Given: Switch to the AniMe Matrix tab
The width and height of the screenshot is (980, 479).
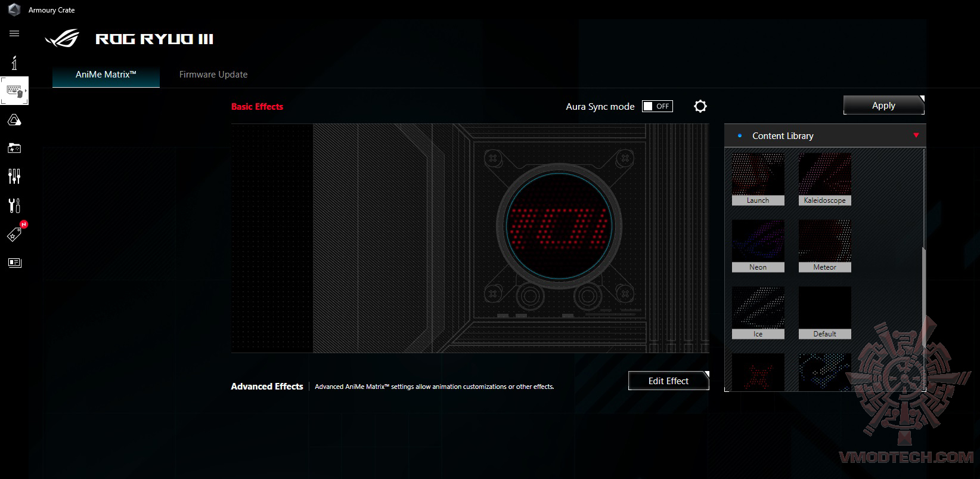Looking at the screenshot, I should (106, 75).
